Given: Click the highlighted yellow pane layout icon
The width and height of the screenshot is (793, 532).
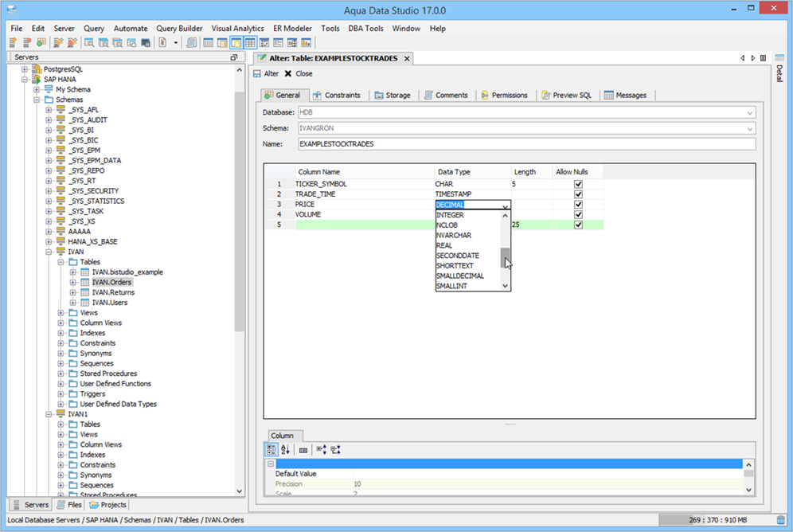Looking at the screenshot, I should (x=236, y=43).
